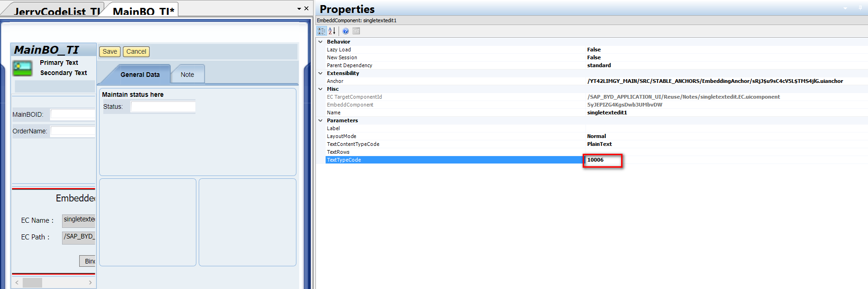
Task: Click the Anchor path value
Action: [x=715, y=81]
